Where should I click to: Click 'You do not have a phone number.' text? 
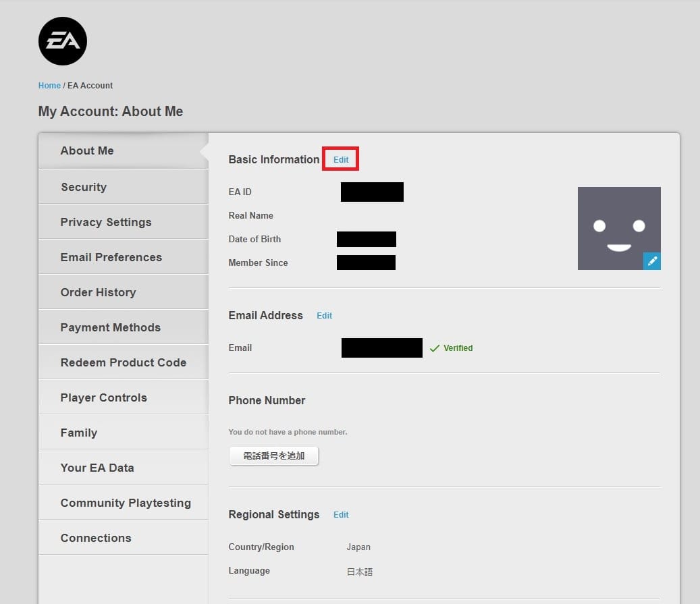coord(288,432)
